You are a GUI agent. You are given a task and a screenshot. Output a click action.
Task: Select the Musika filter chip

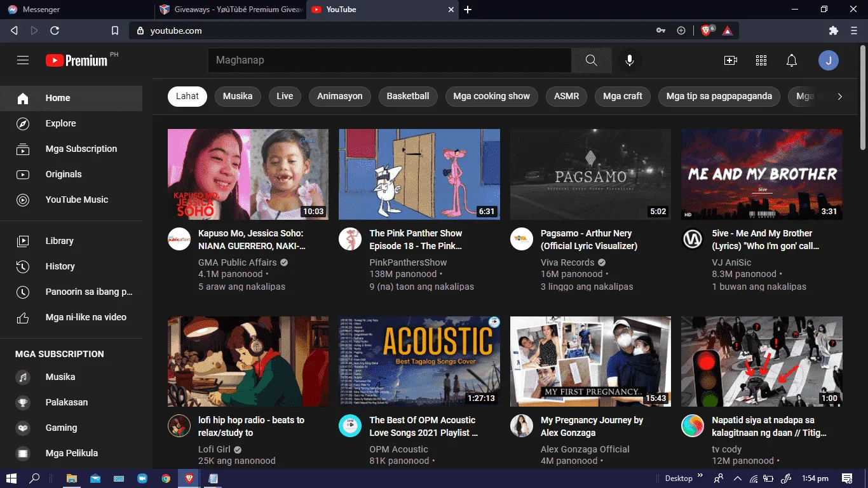tap(238, 96)
